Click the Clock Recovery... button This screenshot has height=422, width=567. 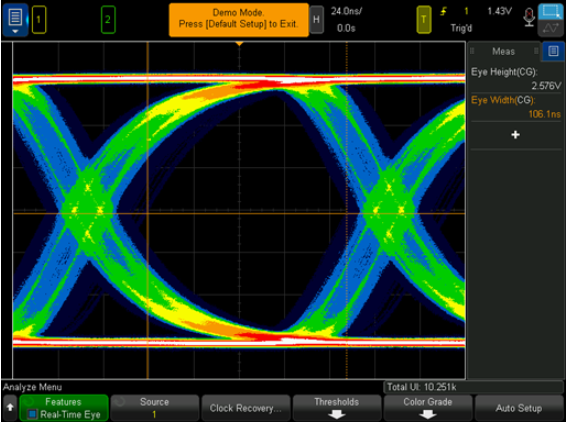point(246,408)
